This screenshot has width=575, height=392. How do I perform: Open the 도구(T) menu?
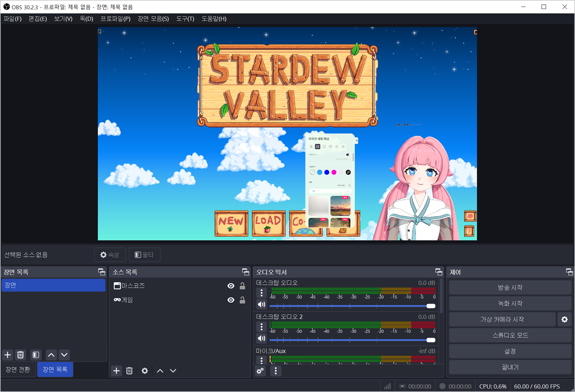185,19
